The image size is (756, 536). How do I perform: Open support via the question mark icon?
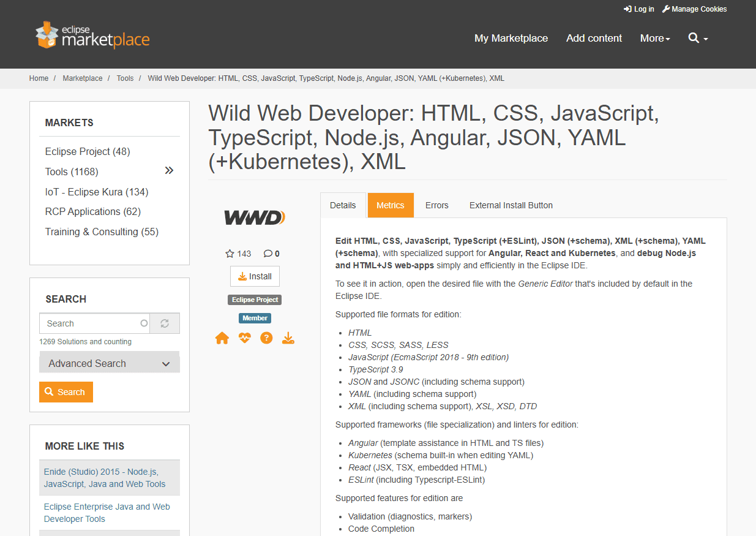click(266, 338)
